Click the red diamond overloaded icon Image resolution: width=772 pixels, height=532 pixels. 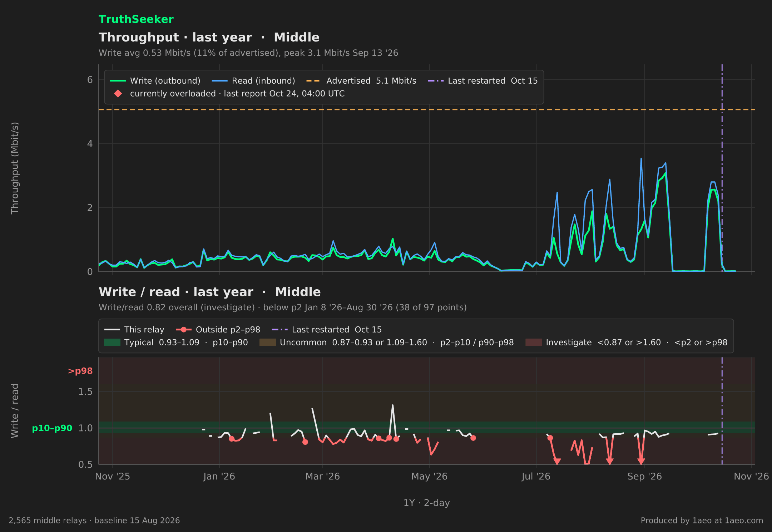point(118,94)
